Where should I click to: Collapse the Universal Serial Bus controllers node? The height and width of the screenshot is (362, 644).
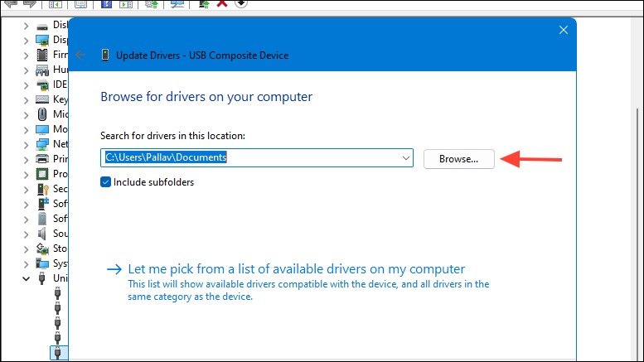click(26, 278)
